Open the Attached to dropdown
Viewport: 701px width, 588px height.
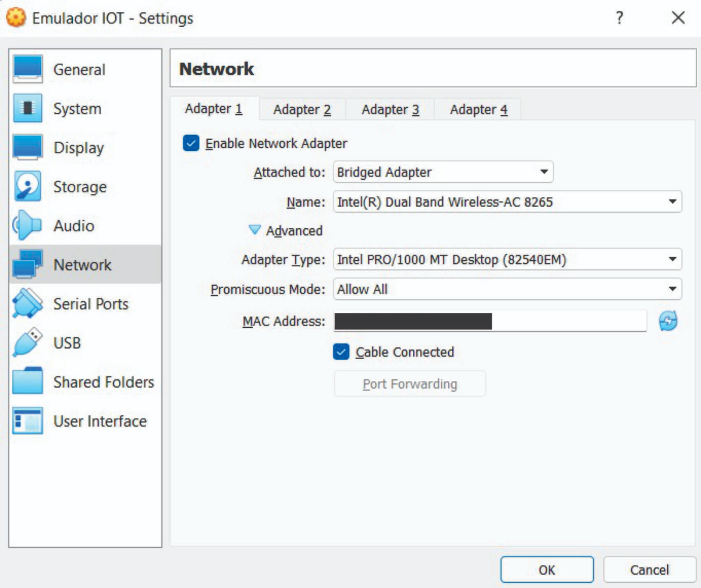(443, 172)
